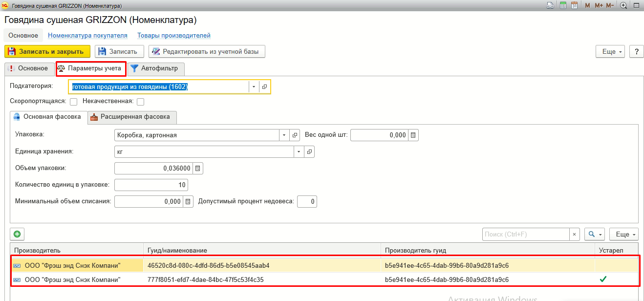This screenshot has width=644, height=301.
Task: Expand the Единица хранения dropdown arrow
Action: tap(299, 152)
